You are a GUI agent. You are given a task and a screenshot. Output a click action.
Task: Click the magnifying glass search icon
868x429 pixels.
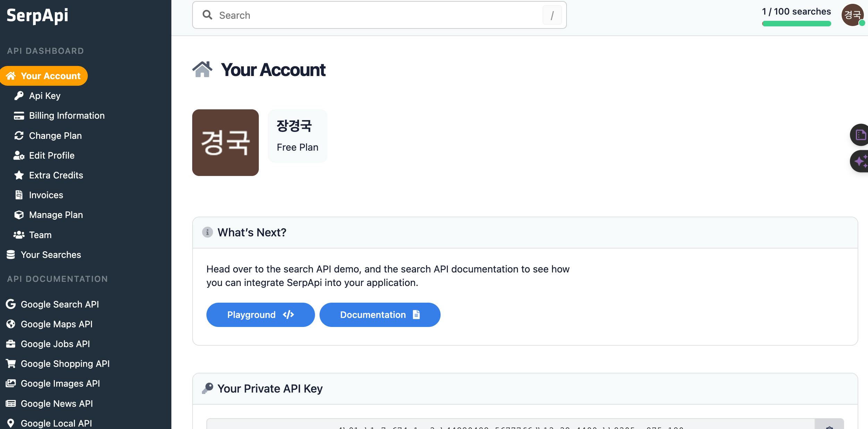(207, 15)
